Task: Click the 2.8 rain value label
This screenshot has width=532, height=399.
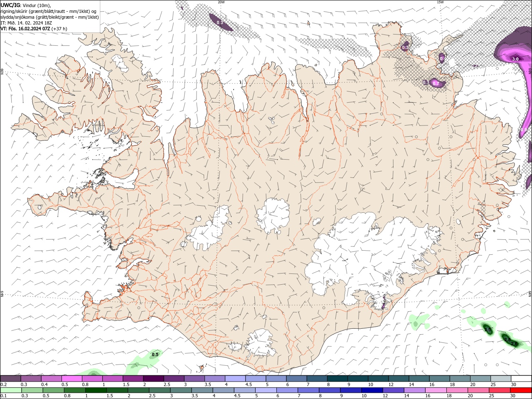Action: [507, 340]
